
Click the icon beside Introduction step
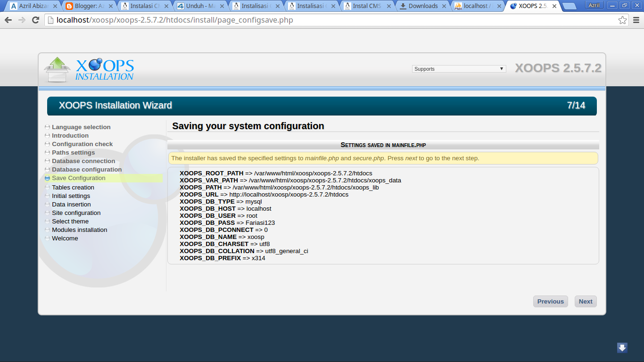tap(47, 136)
